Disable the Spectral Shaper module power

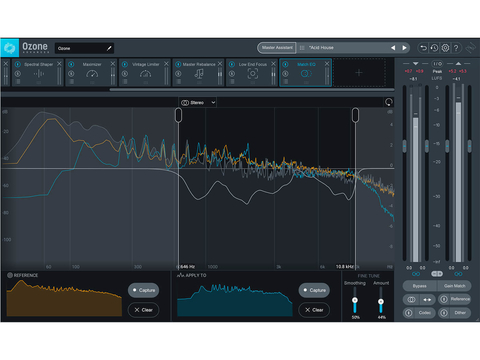click(18, 64)
